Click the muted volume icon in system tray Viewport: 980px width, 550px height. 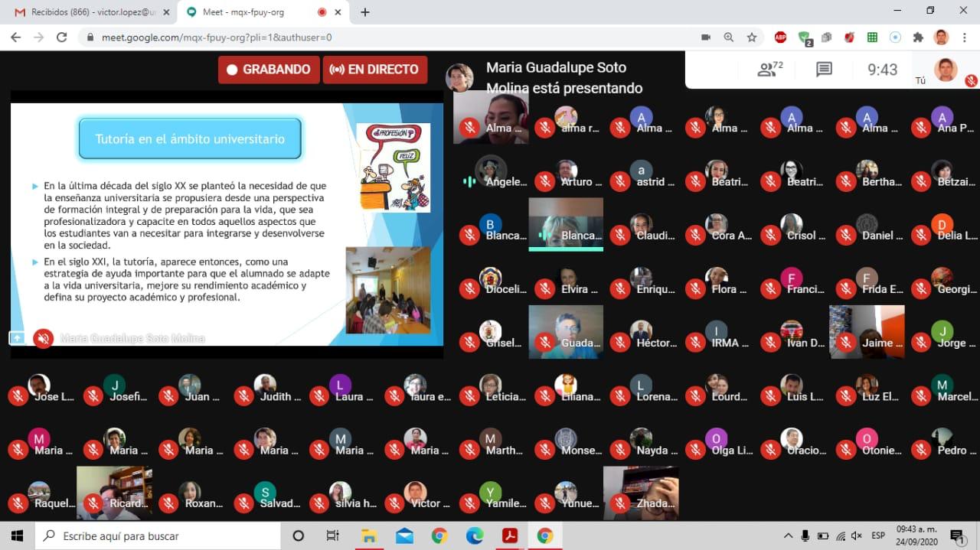tap(857, 535)
